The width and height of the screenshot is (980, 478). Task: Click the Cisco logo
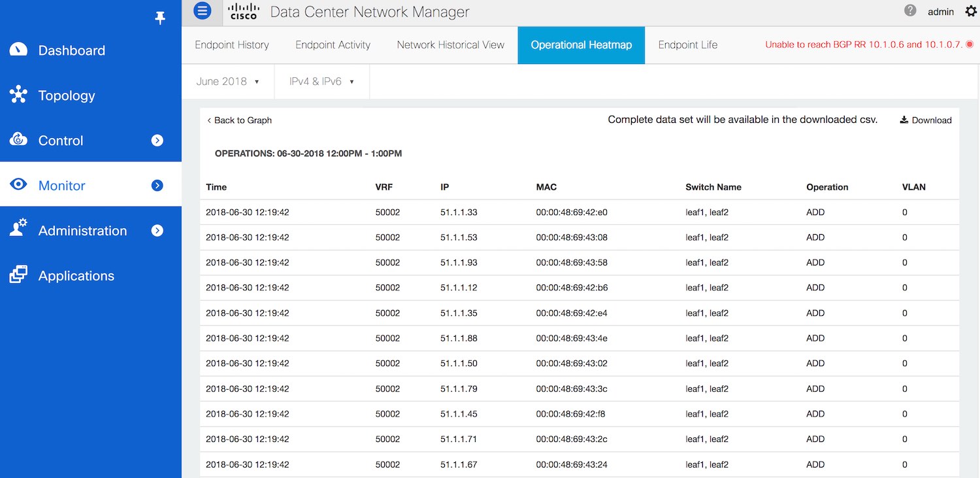244,11
